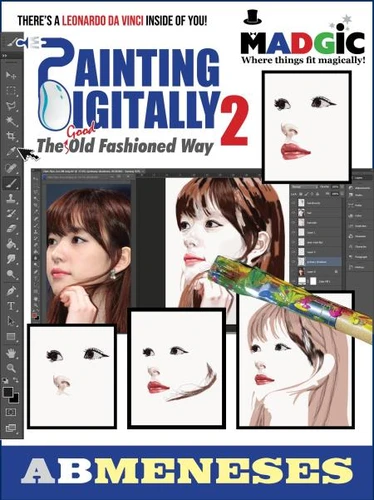The height and width of the screenshot is (500, 374).
Task: Select the Type tool
Action: point(11,306)
